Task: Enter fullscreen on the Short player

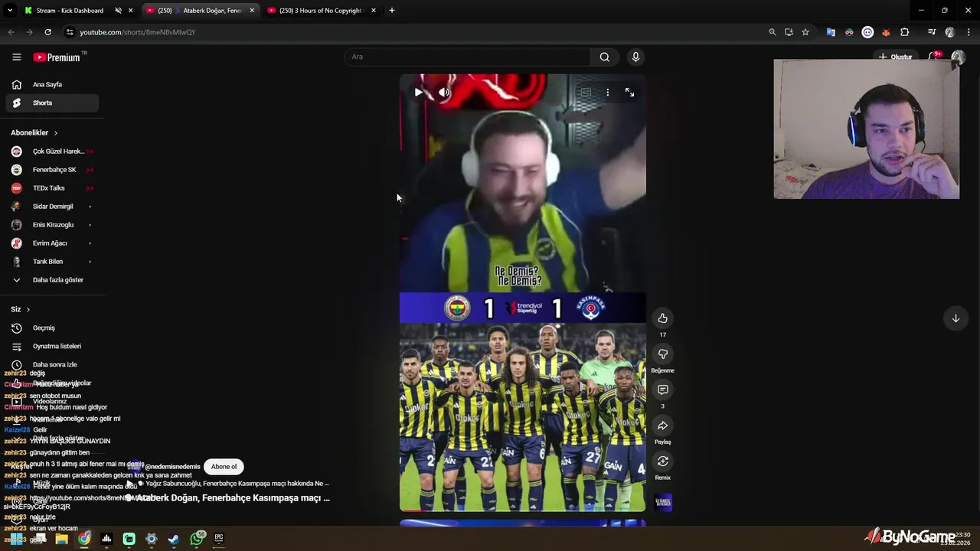Action: pos(629,93)
